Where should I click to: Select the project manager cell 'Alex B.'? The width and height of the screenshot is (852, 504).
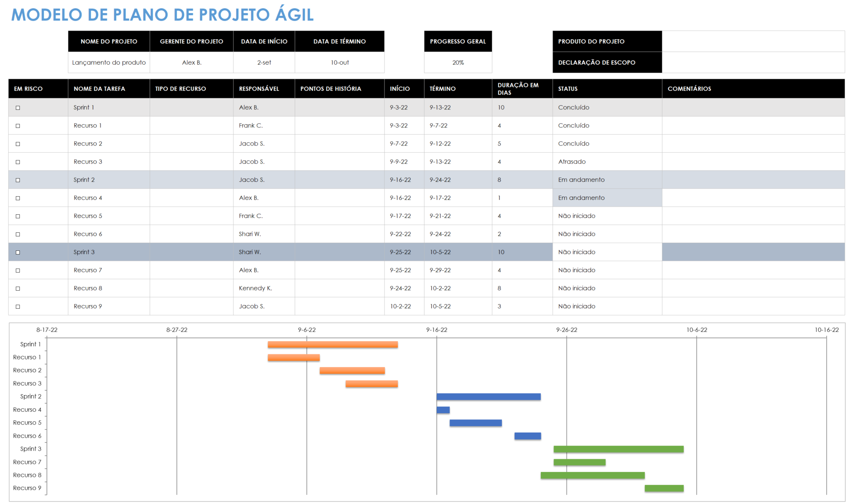pyautogui.click(x=192, y=62)
